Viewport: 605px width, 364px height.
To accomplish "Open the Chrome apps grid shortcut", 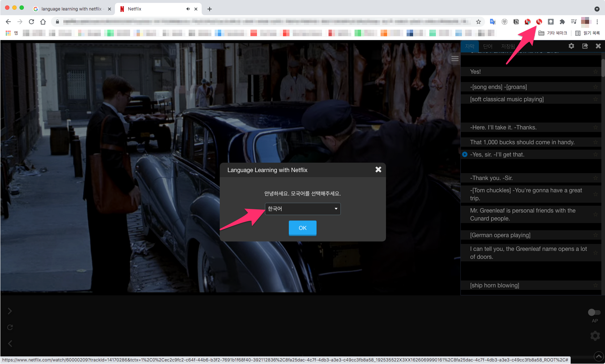I will pyautogui.click(x=8, y=33).
